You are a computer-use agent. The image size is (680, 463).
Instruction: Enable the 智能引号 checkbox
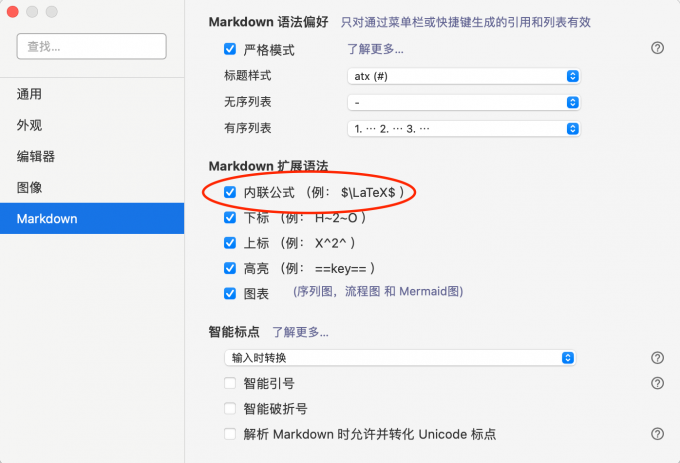pos(230,383)
